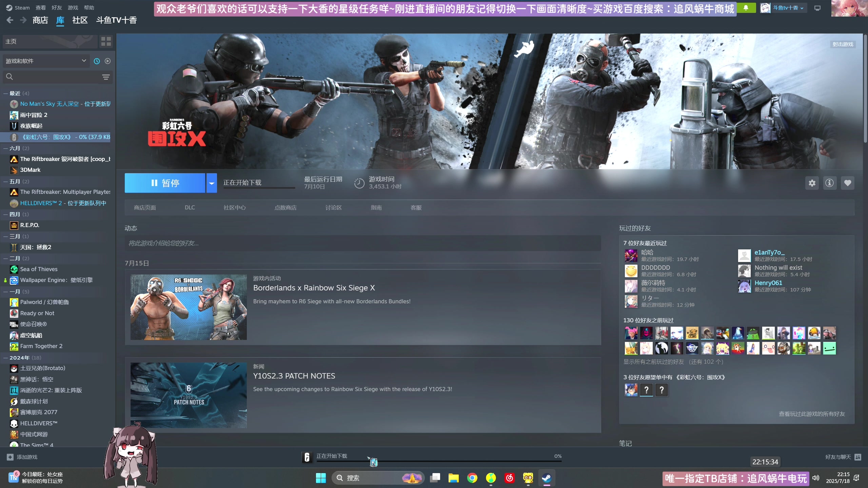Open friend Henry061 profile
868x488 pixels.
pos(768,283)
